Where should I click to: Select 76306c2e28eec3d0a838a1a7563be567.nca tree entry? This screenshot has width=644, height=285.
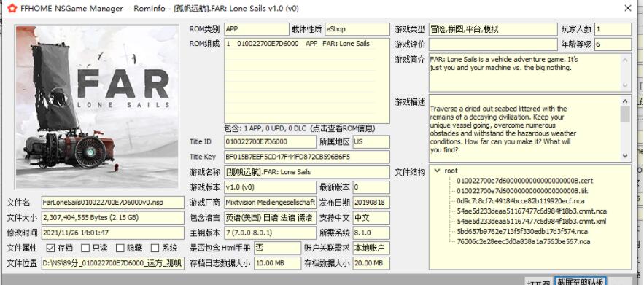[523, 241]
